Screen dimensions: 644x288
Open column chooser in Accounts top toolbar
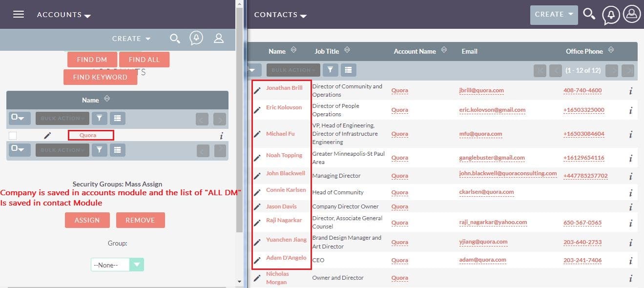point(117,118)
